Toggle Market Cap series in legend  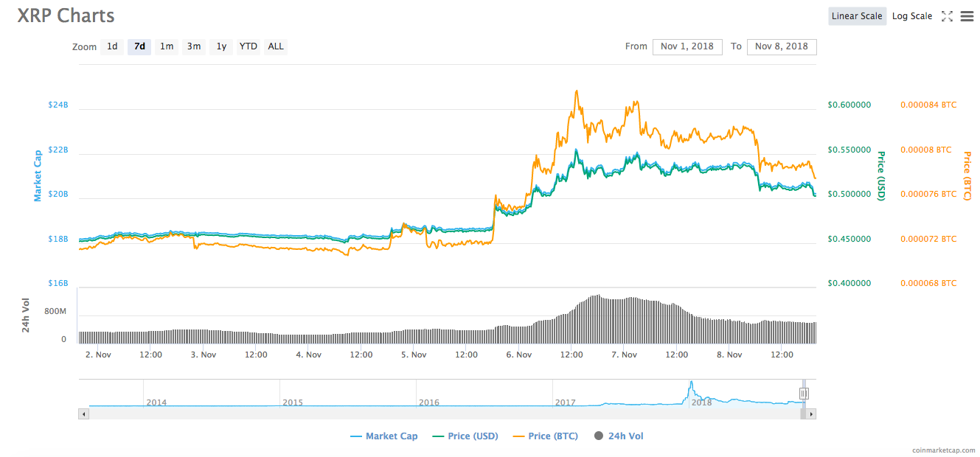pos(384,436)
